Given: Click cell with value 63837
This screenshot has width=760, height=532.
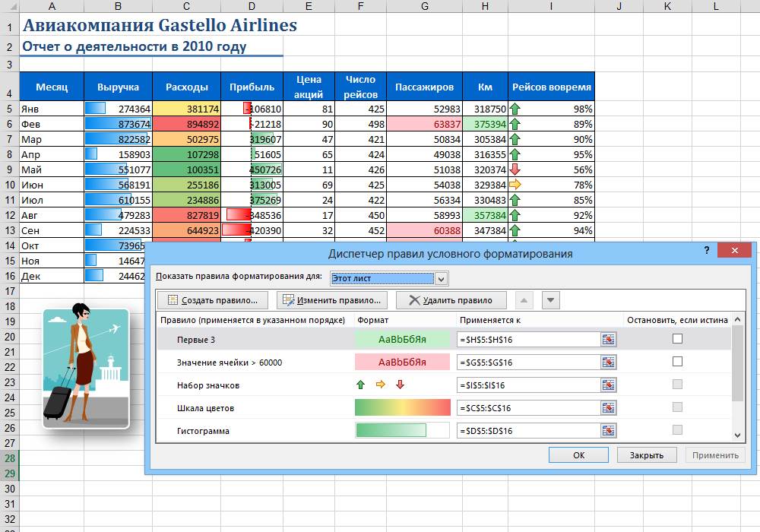Looking at the screenshot, I should click(425, 124).
